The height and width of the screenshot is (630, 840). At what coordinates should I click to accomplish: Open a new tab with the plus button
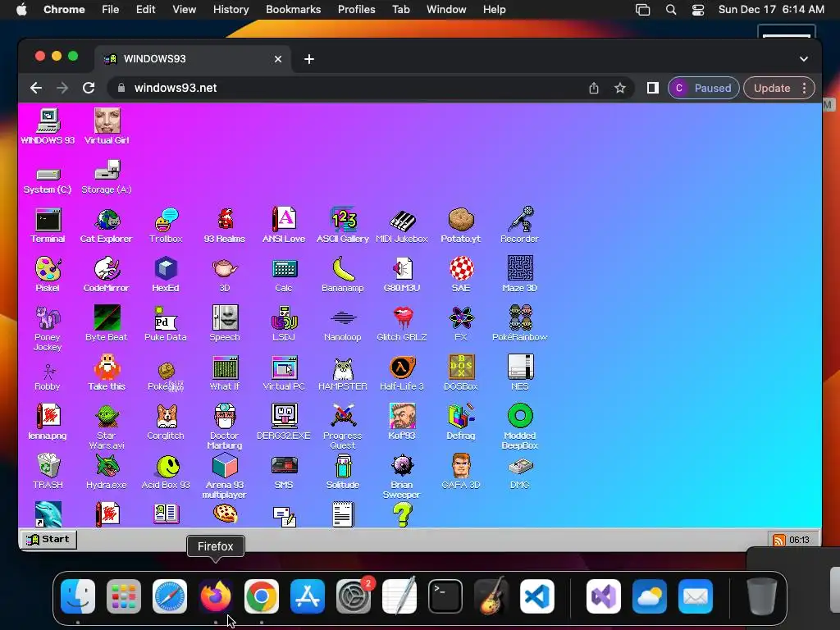[x=309, y=59]
